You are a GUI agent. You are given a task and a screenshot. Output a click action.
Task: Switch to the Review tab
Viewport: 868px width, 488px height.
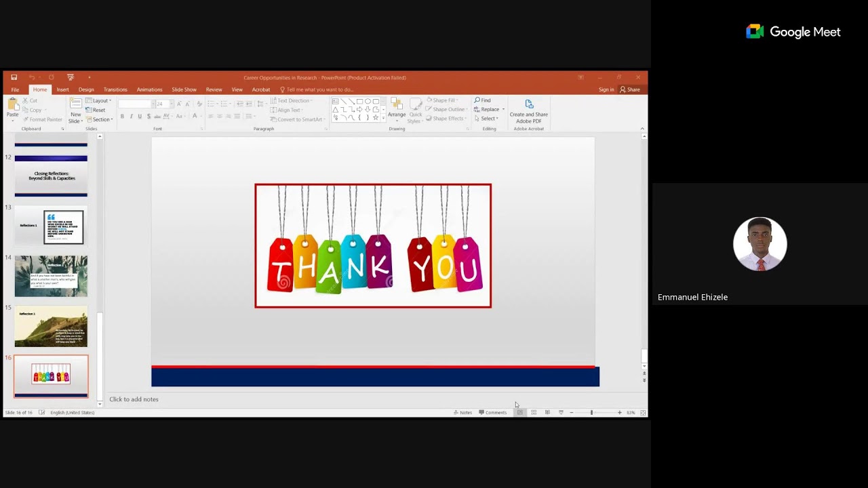pos(214,89)
